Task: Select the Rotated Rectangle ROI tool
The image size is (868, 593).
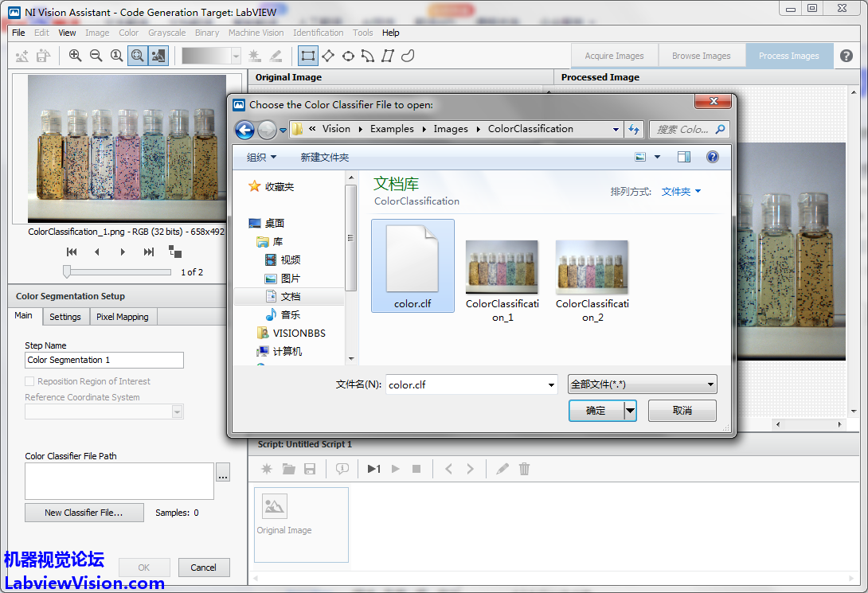Action: (x=327, y=56)
